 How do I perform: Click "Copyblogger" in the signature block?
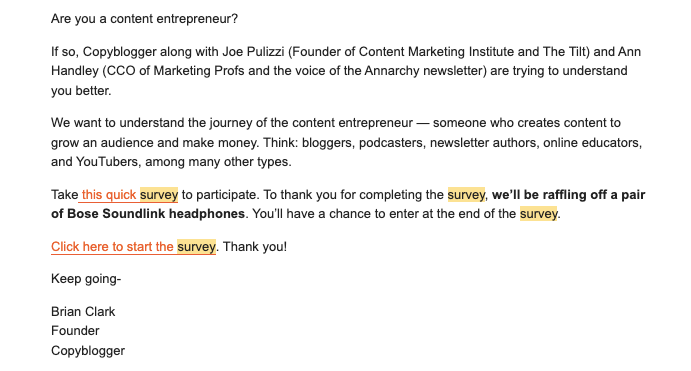(x=88, y=351)
